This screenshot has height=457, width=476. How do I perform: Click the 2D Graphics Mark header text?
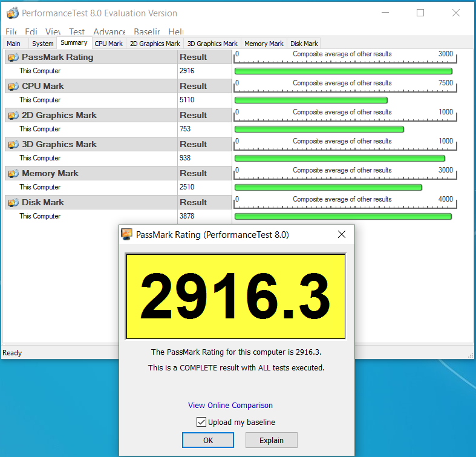[59, 115]
